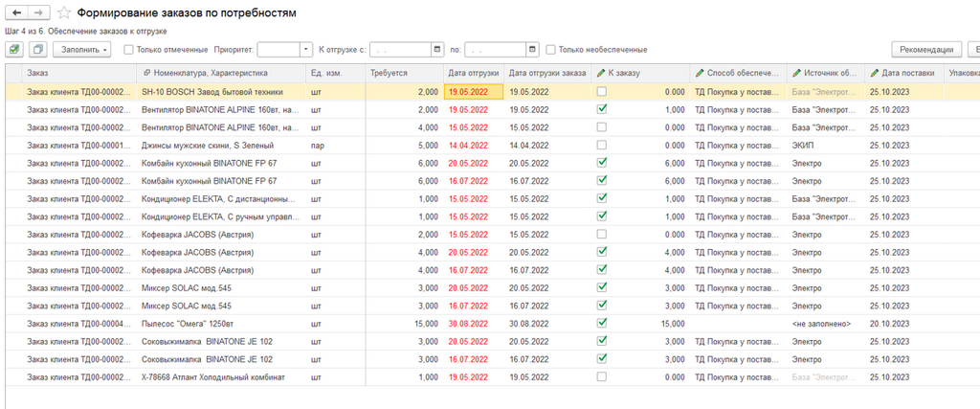Viewport: 980px width, 409px height.
Task: Open calendar for 'К отгрузке с' date
Action: click(x=436, y=50)
